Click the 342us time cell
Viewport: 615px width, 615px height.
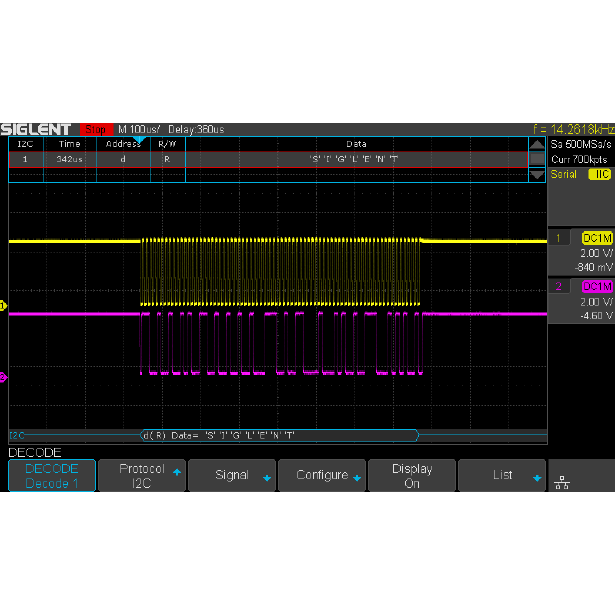click(69, 159)
